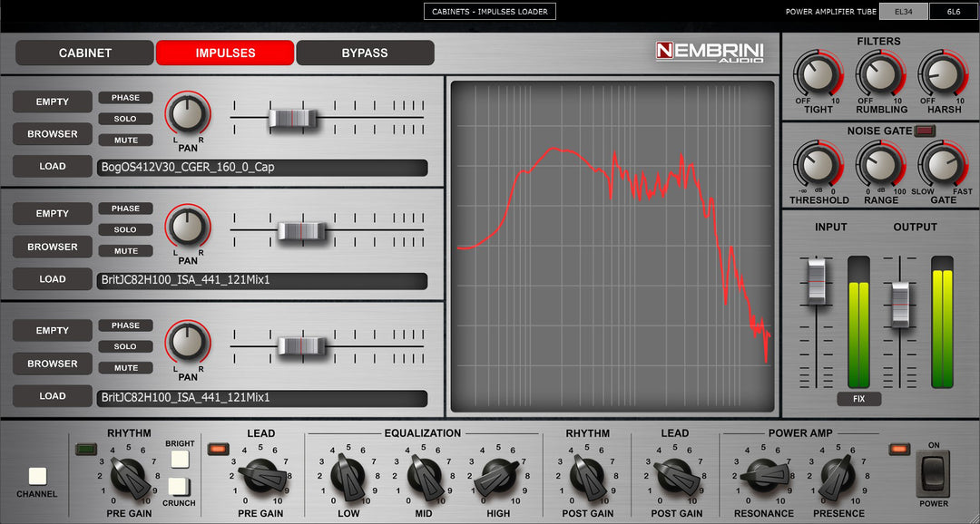Open browser for the second impulse slot
980x524 pixels.
(53, 247)
